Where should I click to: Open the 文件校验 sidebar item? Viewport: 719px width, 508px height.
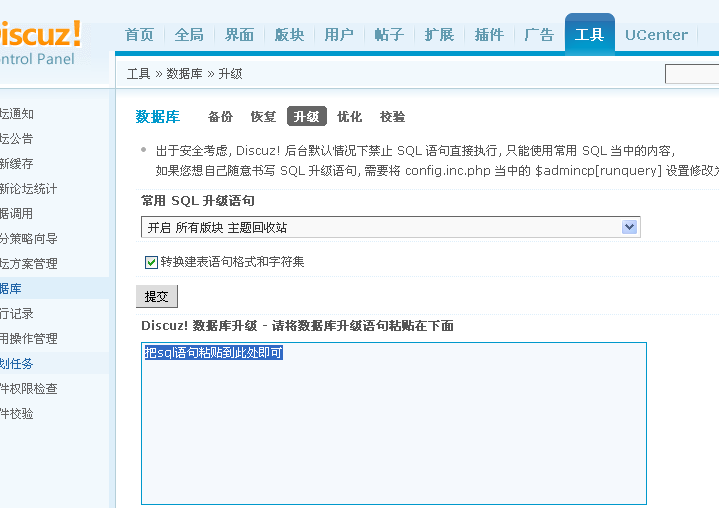click(x=17, y=414)
